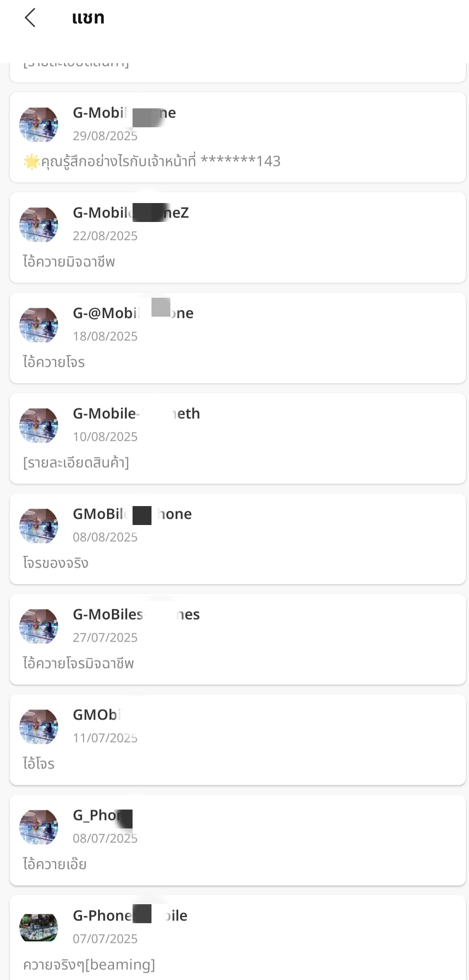This screenshot has width=469, height=980.
Task: Tap profile picture of 22/08/2025 chat
Action: click(x=39, y=225)
